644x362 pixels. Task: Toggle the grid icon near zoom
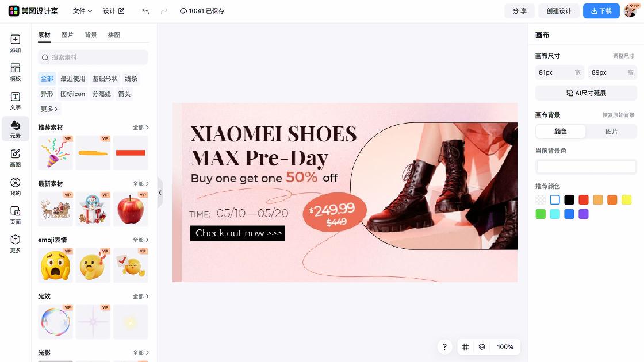point(465,347)
